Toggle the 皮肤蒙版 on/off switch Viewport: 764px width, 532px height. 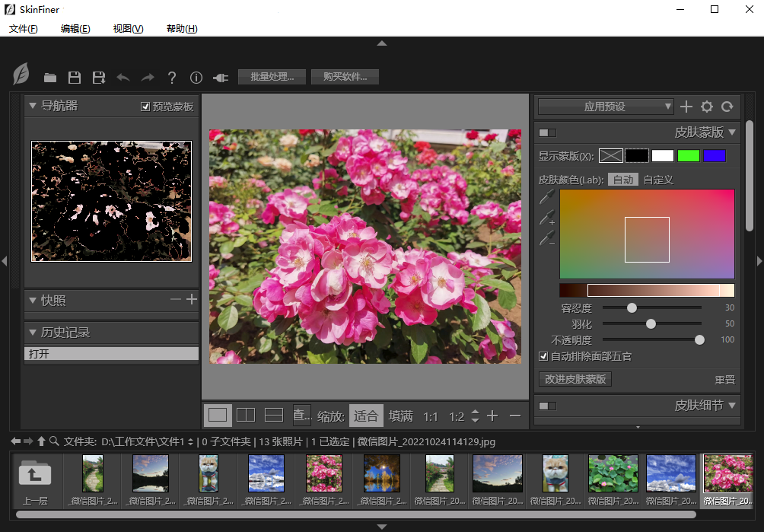coord(547,132)
